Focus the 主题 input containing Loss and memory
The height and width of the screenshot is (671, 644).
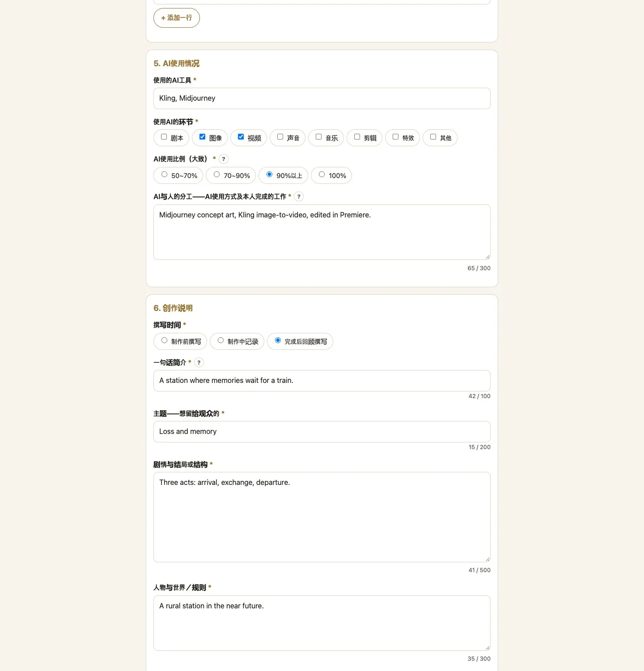click(x=322, y=432)
